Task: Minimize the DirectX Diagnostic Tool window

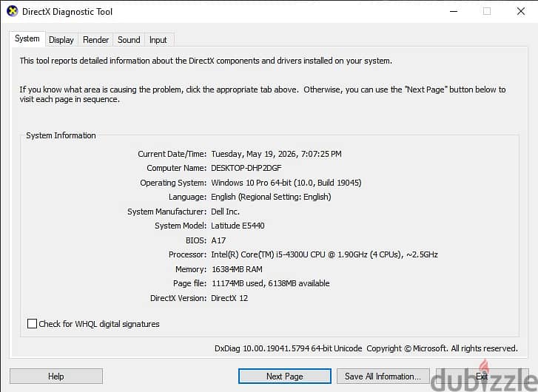Action: (454, 11)
